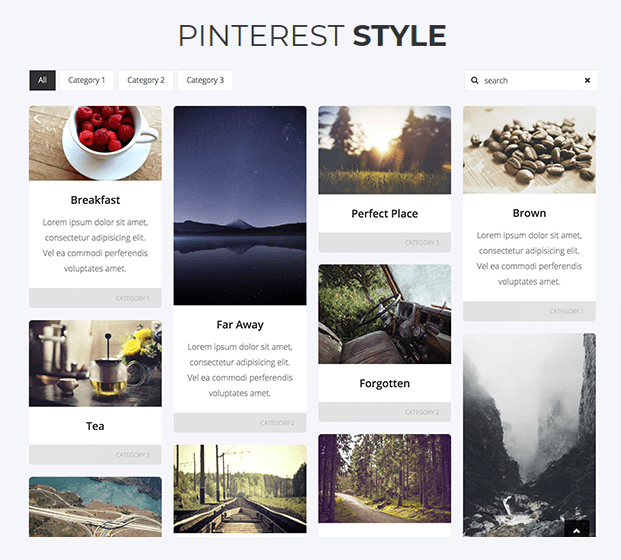This screenshot has height=560, width=621.
Task: Filter by Category 2
Action: click(146, 80)
